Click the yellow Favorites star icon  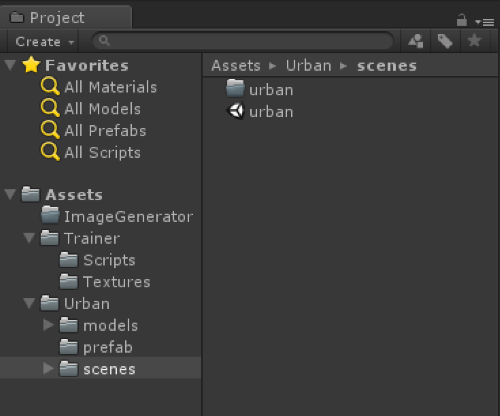click(31, 65)
